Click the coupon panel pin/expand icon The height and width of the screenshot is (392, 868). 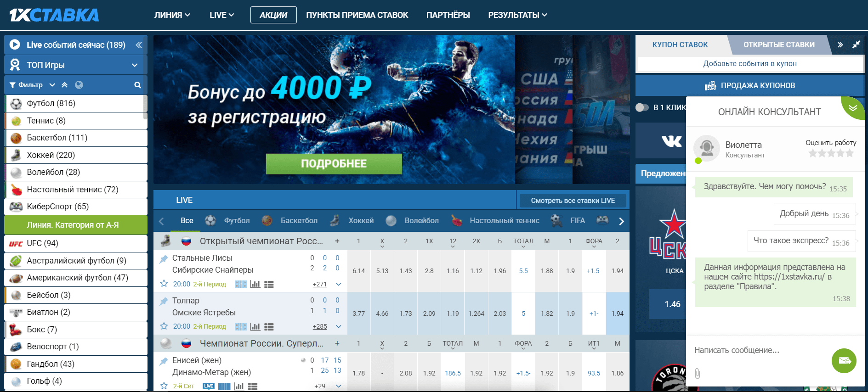pyautogui.click(x=856, y=45)
